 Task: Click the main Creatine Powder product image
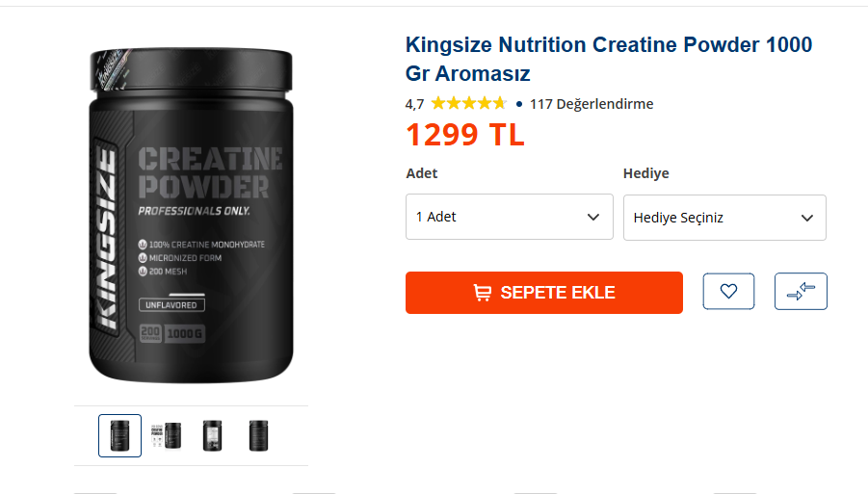[191, 215]
